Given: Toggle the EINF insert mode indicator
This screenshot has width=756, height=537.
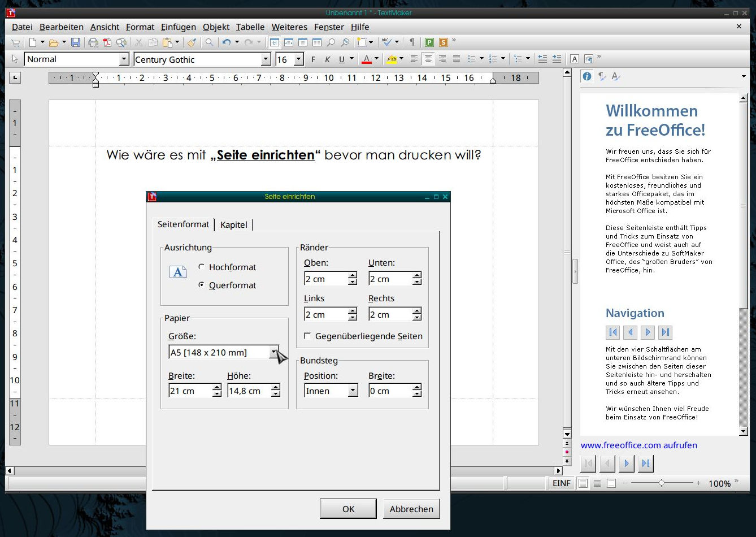Looking at the screenshot, I should [x=562, y=483].
